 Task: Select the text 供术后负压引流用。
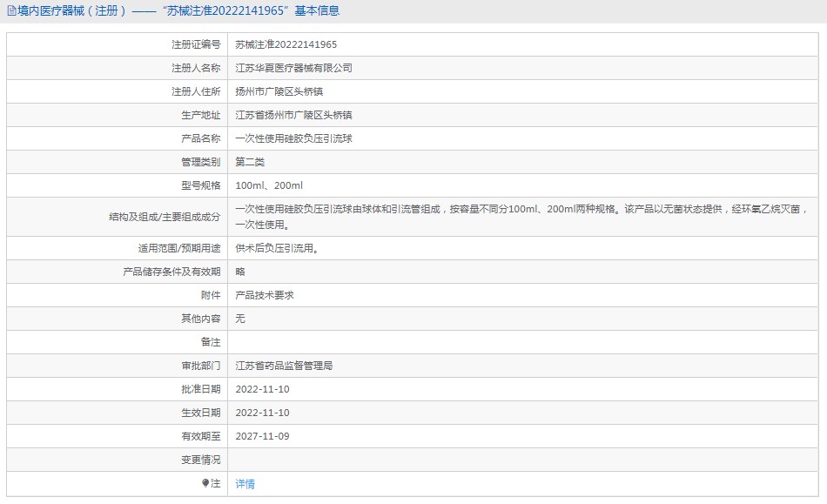(278, 248)
